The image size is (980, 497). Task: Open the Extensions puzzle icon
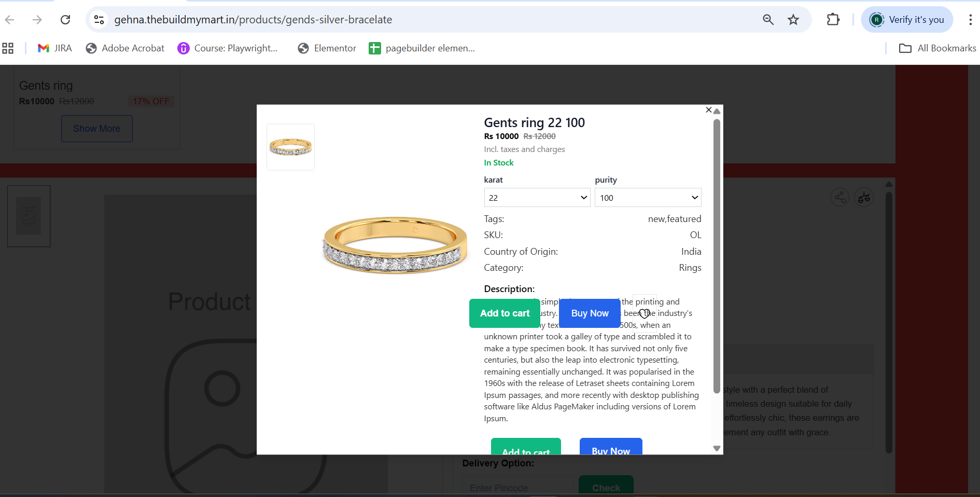833,20
